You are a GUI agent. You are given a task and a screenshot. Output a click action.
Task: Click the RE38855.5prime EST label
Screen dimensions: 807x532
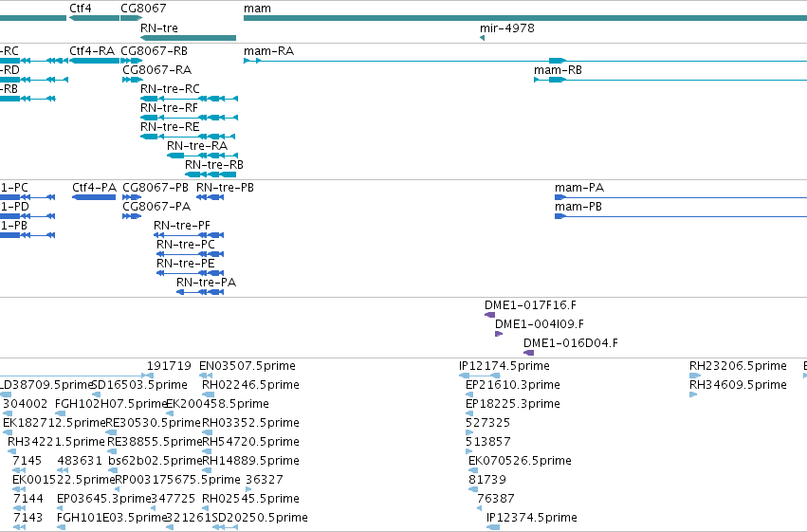[x=155, y=442]
